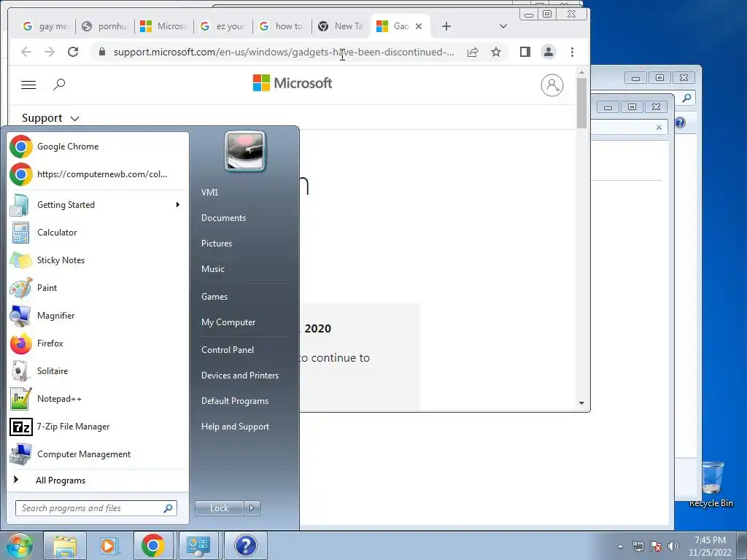Launch 7-Zip File Manager
Viewport: 747px width, 560px height.
[98, 426]
